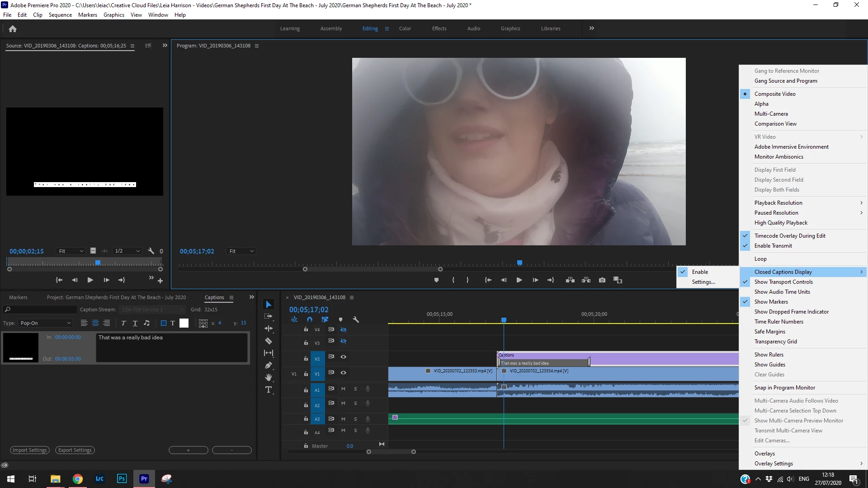Select the Pen tool

(269, 365)
